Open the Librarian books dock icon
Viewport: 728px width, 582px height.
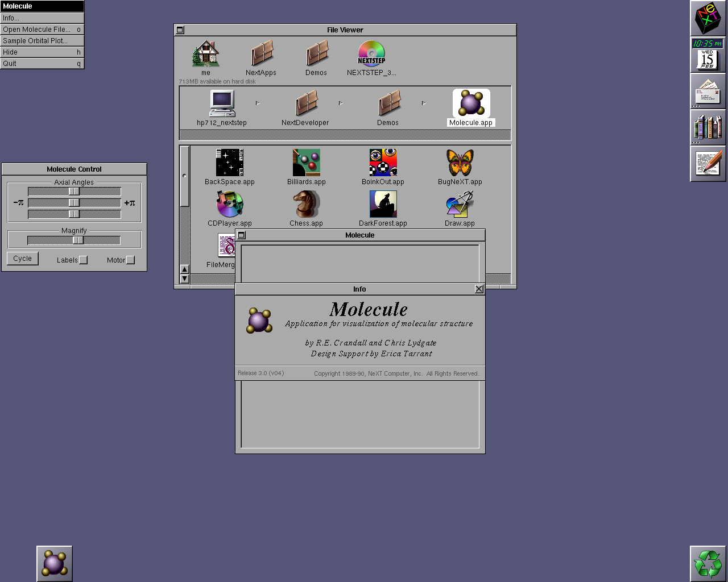pos(708,127)
